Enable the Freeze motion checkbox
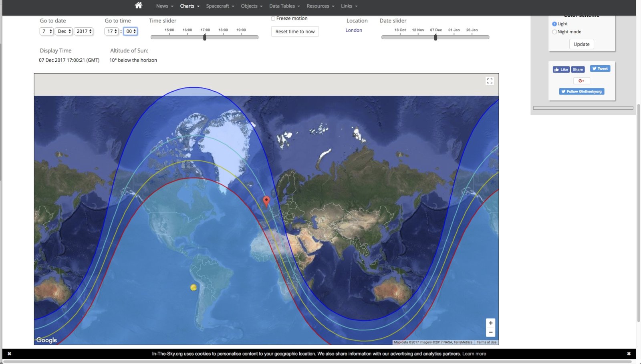The width and height of the screenshot is (641, 364). tap(273, 18)
